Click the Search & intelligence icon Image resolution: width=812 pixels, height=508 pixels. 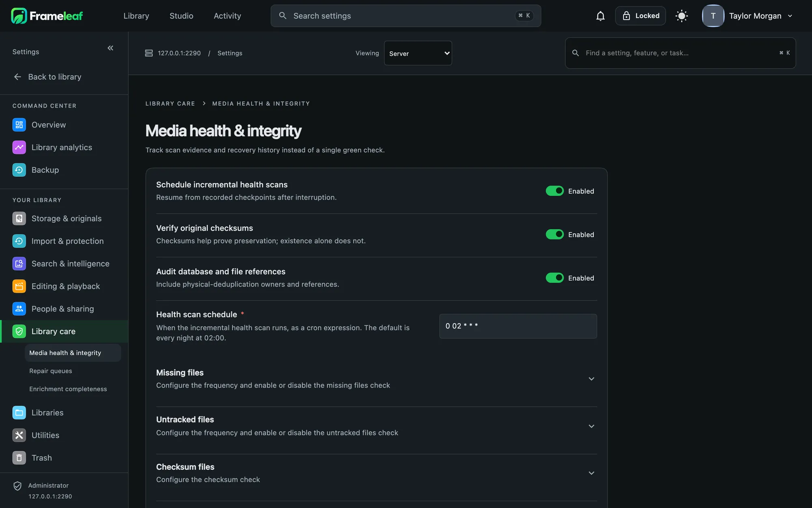click(19, 264)
